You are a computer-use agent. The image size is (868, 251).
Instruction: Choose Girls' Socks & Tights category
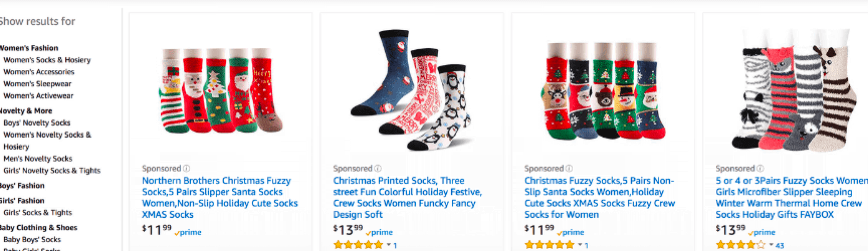point(38,212)
